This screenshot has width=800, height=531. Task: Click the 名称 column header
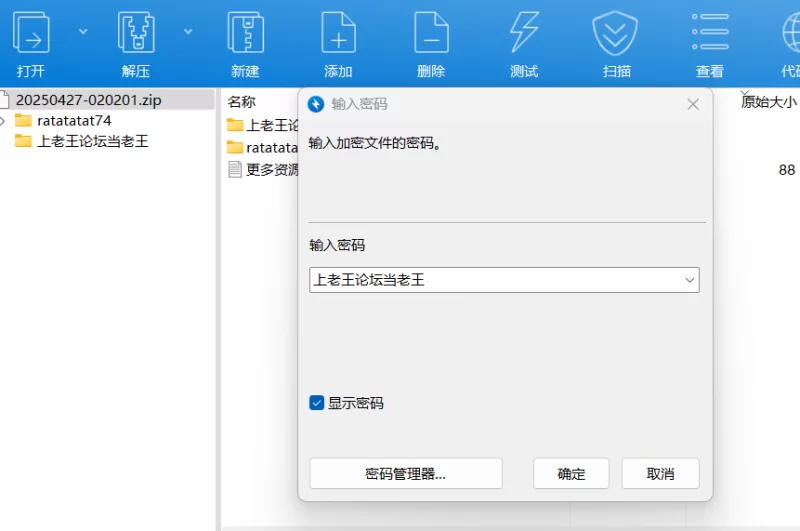(x=241, y=102)
